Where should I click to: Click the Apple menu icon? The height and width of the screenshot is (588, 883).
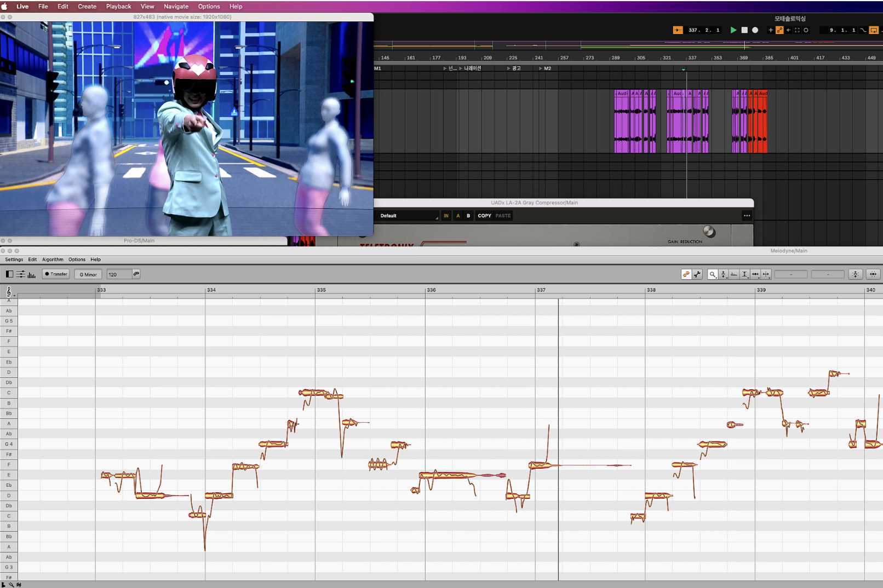pos(6,6)
